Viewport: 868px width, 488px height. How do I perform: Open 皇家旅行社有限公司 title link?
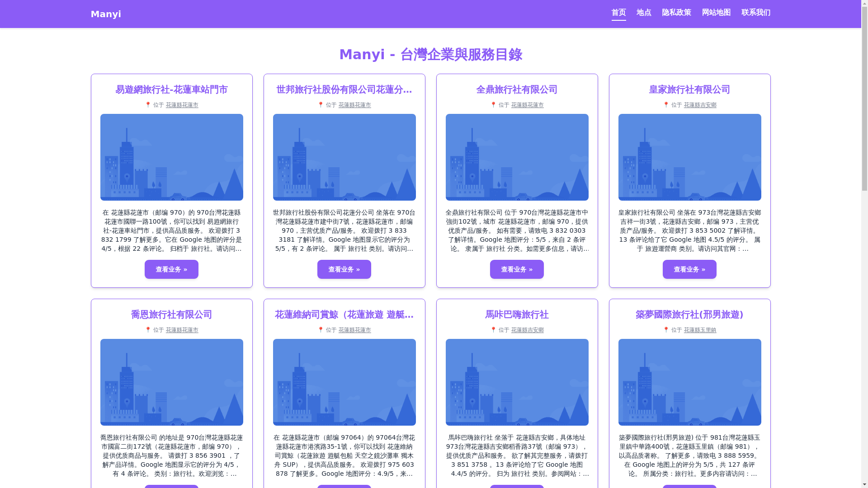(689, 89)
